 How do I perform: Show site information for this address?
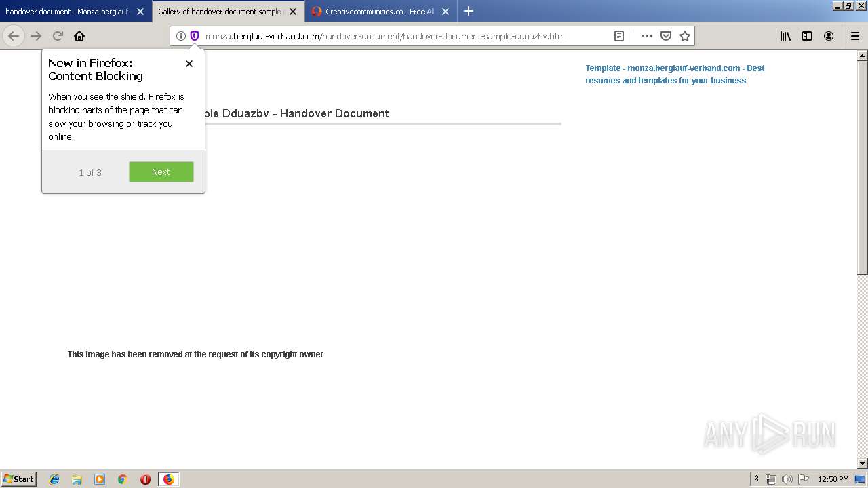click(x=181, y=36)
